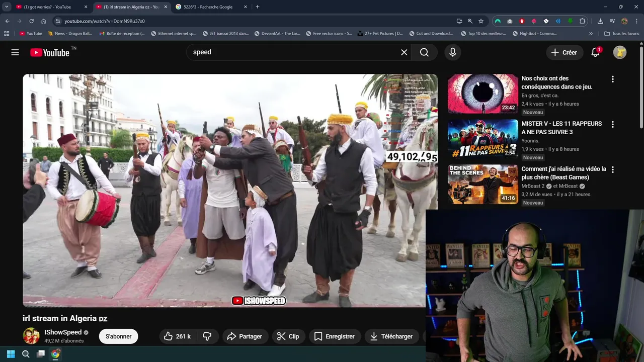
Task: Share the video via Partager
Action: (245, 336)
